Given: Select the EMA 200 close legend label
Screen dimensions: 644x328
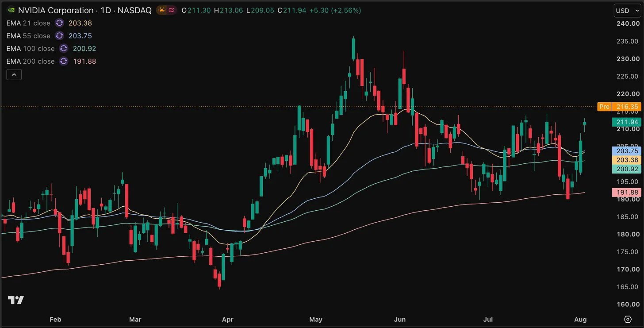Looking at the screenshot, I should pos(31,62).
